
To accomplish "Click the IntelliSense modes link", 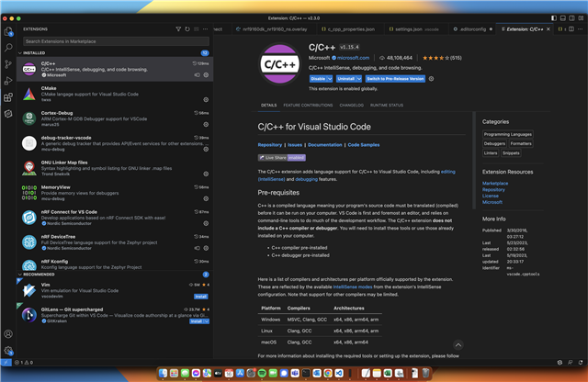I will [x=353, y=286].
